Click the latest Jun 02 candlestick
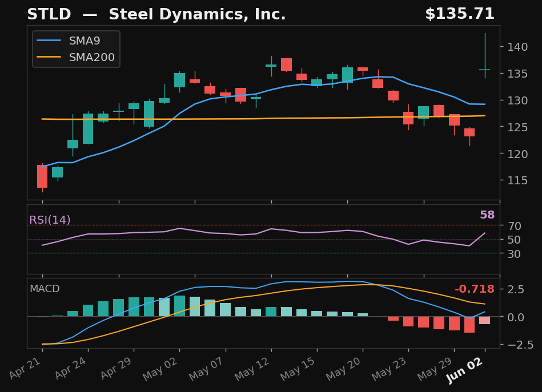Screen dimensions: 542x392 485,55
